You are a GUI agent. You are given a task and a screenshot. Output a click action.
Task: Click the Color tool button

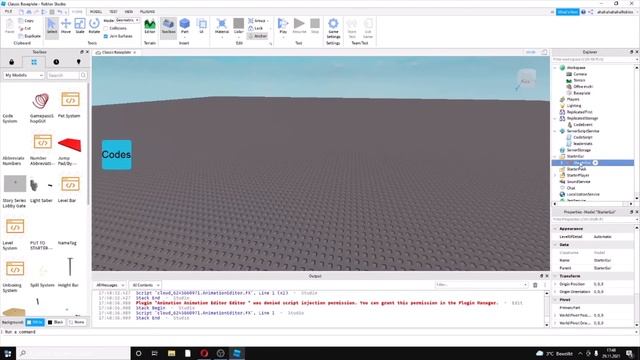click(x=238, y=28)
